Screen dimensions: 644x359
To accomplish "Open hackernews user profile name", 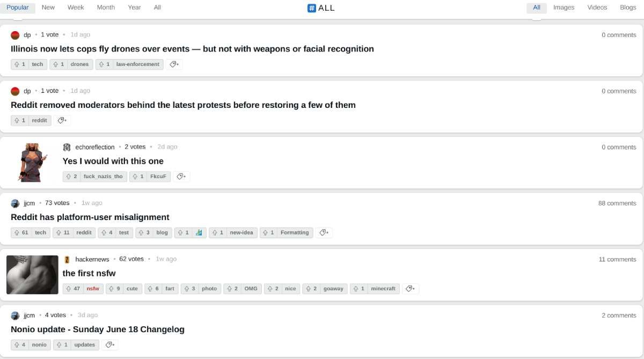I will [x=92, y=259].
